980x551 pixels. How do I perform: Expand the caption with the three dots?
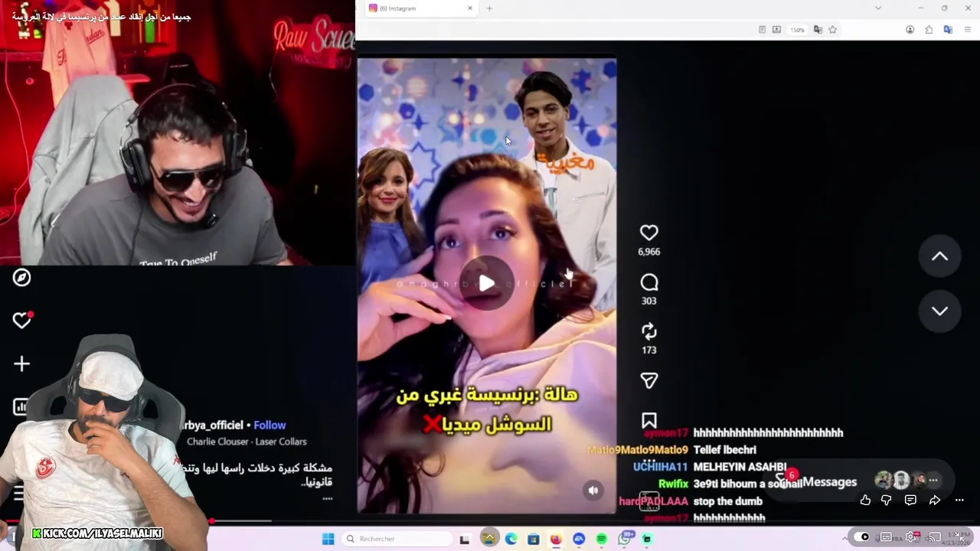[328, 498]
